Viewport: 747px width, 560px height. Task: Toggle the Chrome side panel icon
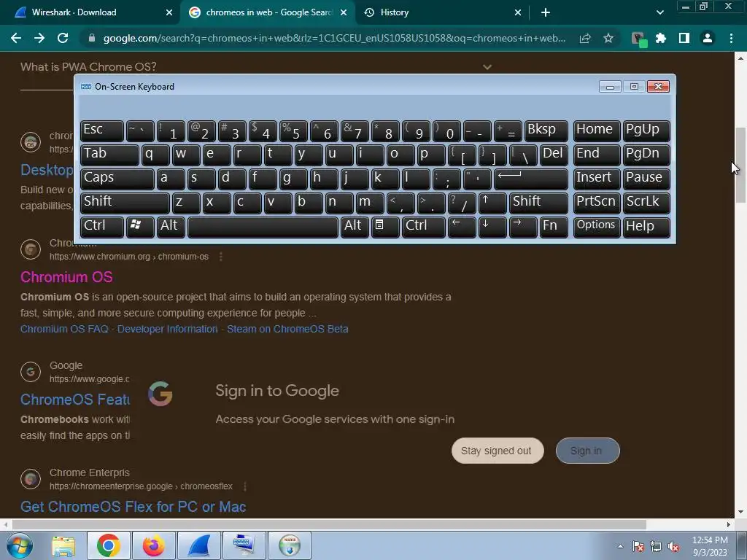tap(684, 38)
